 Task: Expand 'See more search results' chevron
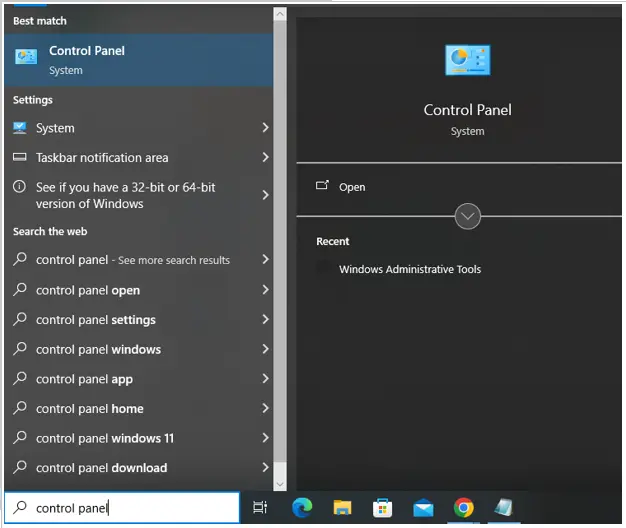click(x=265, y=259)
